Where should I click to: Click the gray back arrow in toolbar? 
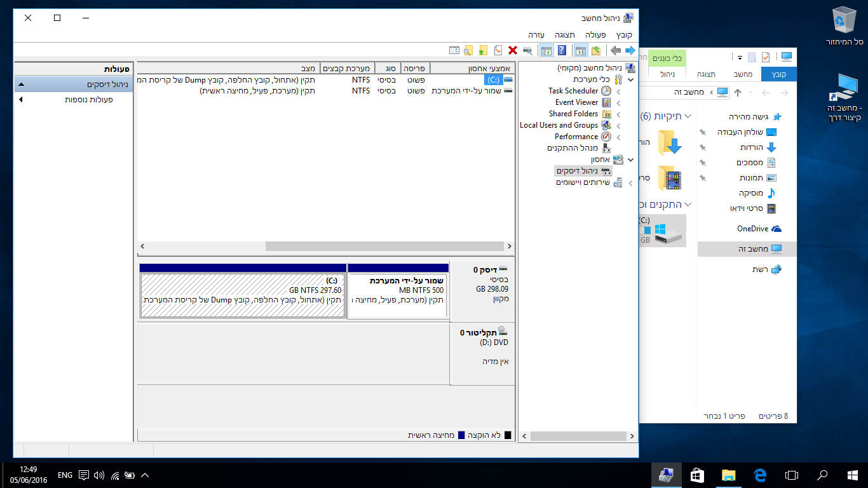pos(615,50)
